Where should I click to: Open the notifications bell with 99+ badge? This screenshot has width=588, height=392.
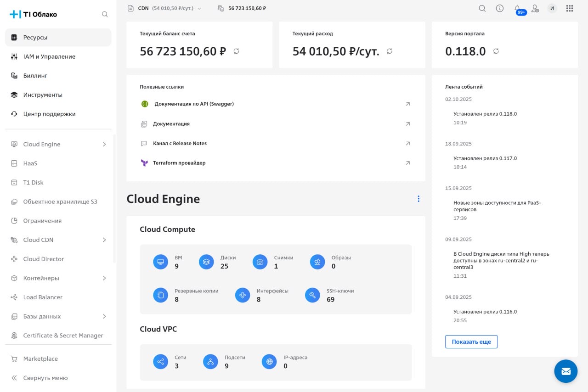pyautogui.click(x=518, y=8)
